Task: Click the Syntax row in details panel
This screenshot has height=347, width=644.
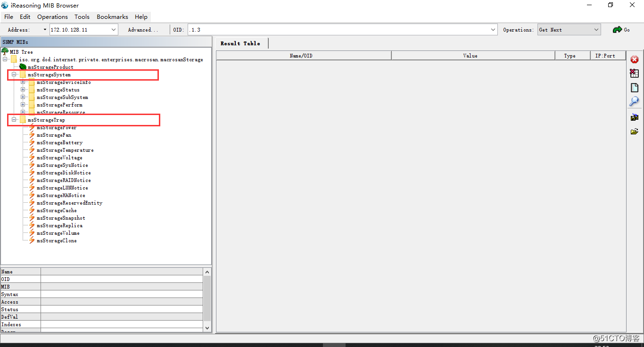Action: (102, 294)
